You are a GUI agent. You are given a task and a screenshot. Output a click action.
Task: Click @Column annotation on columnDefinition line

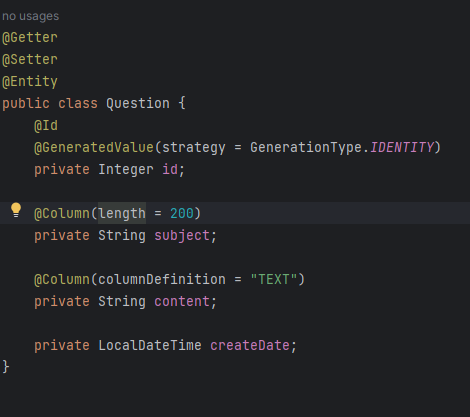coord(62,279)
